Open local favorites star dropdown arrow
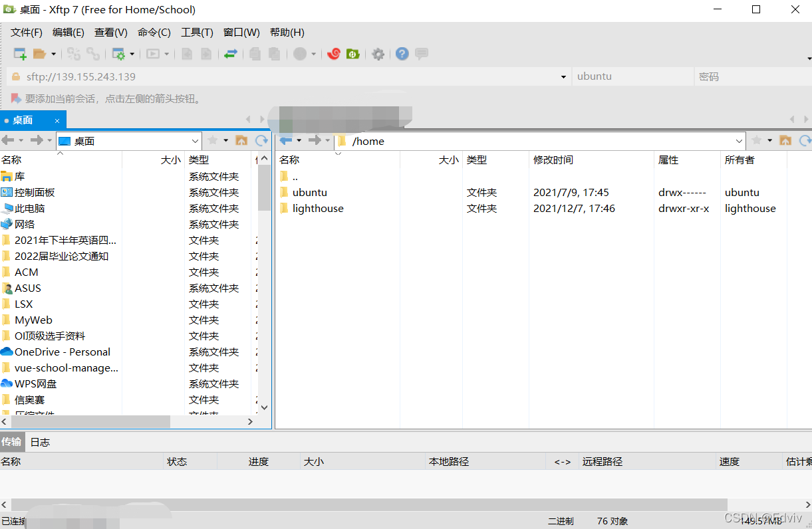Viewport: 812px width, 529px height. click(x=226, y=140)
